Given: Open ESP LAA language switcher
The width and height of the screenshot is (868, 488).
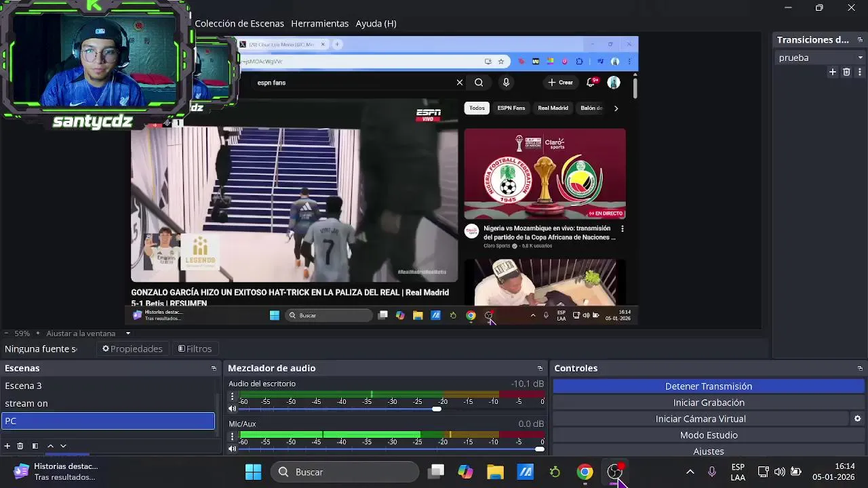Looking at the screenshot, I should (x=738, y=472).
